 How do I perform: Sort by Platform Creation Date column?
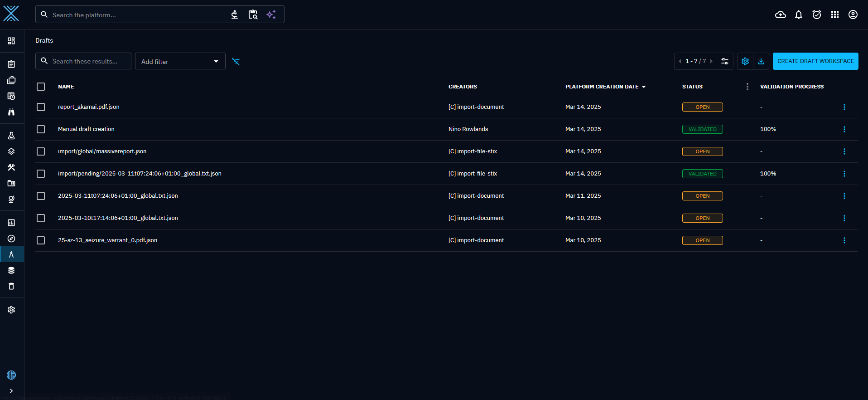(602, 87)
